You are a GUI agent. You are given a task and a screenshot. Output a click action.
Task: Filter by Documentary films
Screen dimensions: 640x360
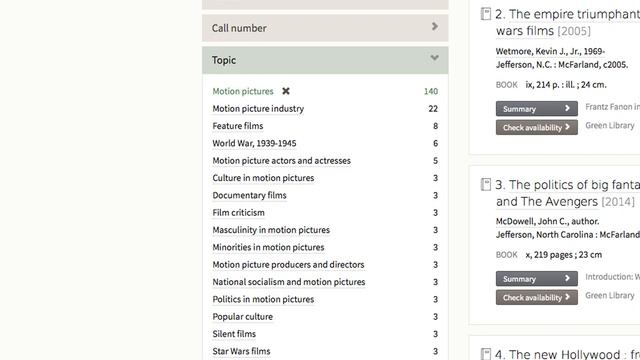249,195
